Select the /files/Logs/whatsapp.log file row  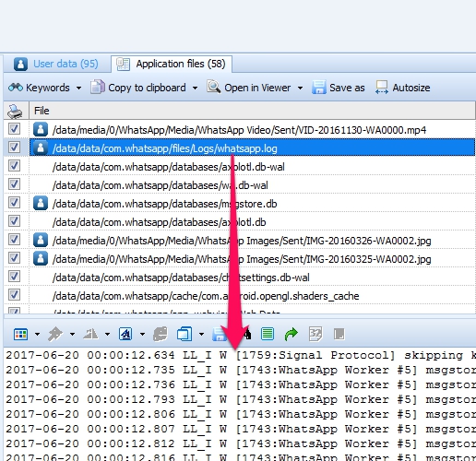tap(252, 148)
